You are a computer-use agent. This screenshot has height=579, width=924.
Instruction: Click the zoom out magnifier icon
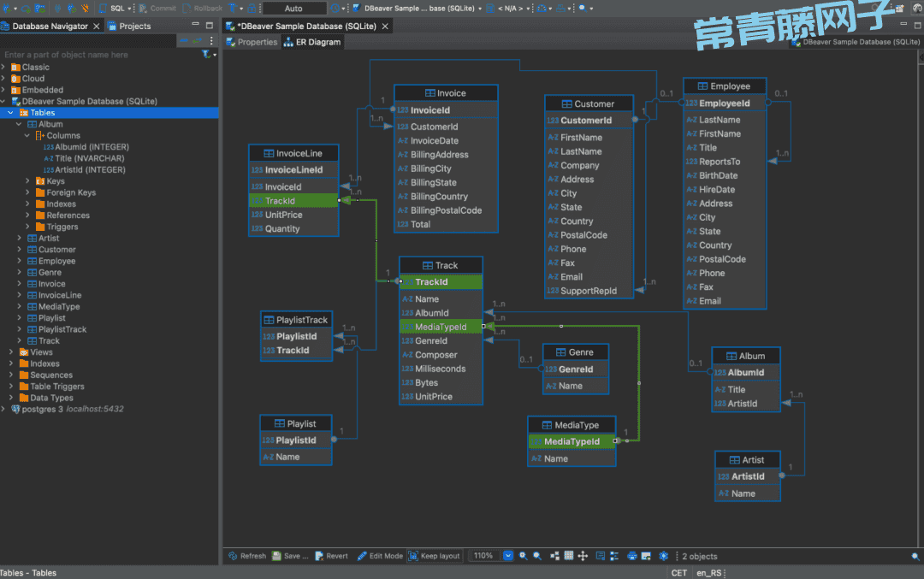(537, 556)
